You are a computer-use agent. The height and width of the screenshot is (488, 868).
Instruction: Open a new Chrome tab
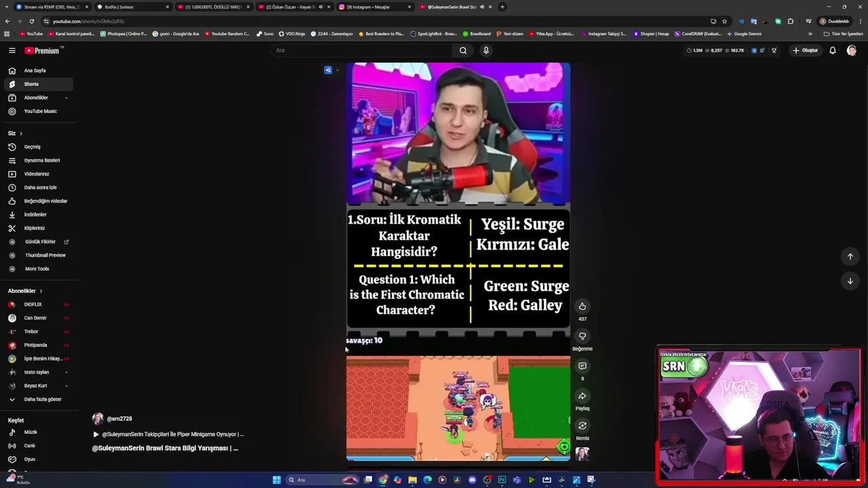(502, 7)
